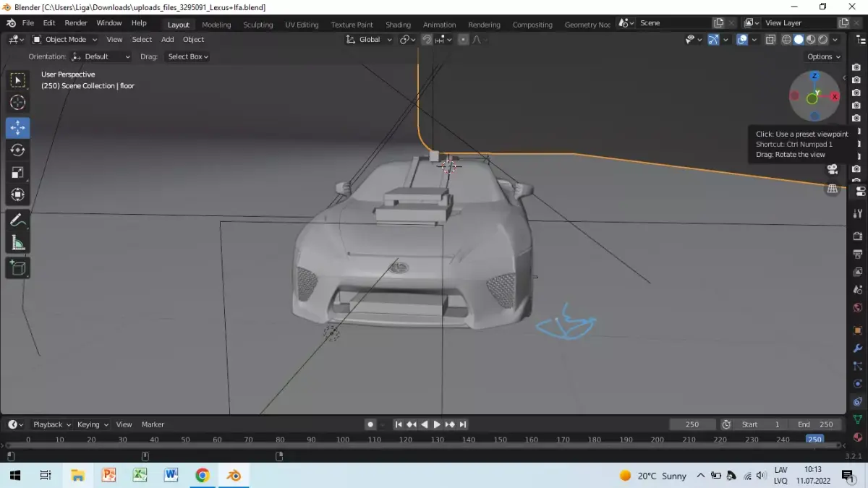Image resolution: width=868 pixels, height=488 pixels.
Task: Open the Render properties tab
Action: [x=858, y=236]
